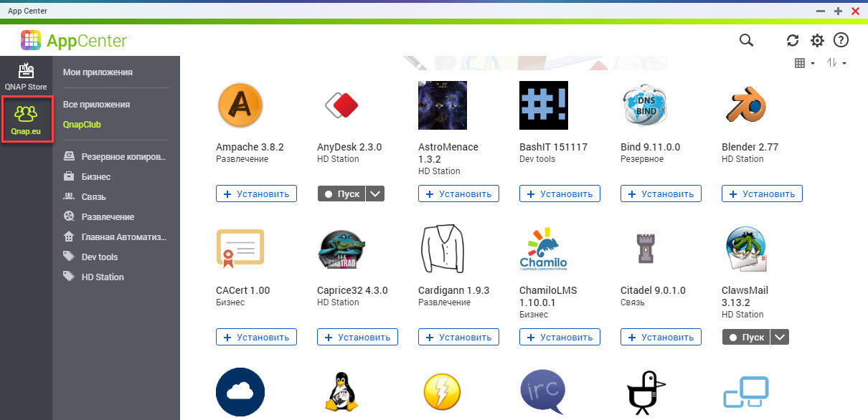Screen dimensions: 868x420
Task: Filter by Резервное копирование category
Action: tap(115, 156)
